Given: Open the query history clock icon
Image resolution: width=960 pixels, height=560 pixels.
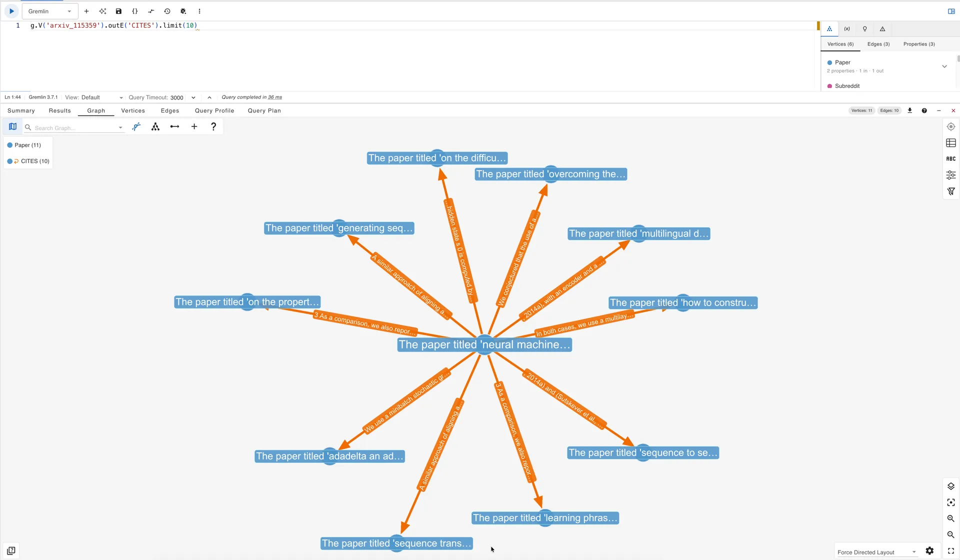Looking at the screenshot, I should [167, 11].
